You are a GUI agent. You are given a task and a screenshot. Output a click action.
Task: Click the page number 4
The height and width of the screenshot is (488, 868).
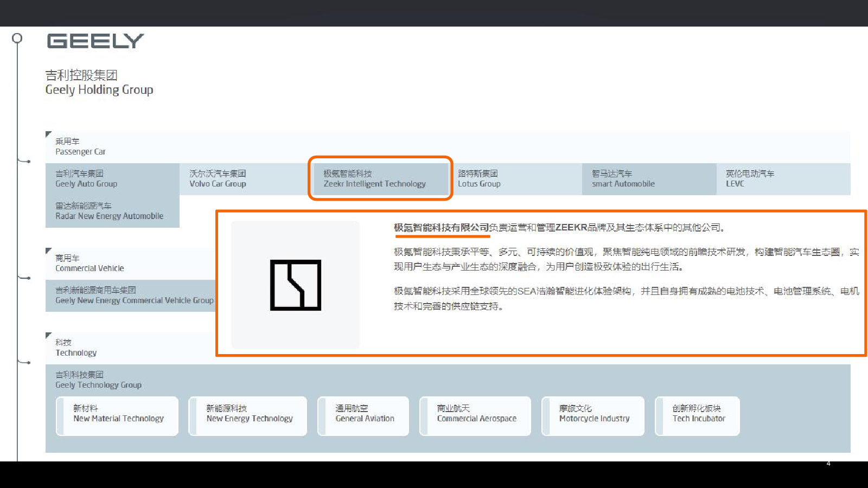828,464
